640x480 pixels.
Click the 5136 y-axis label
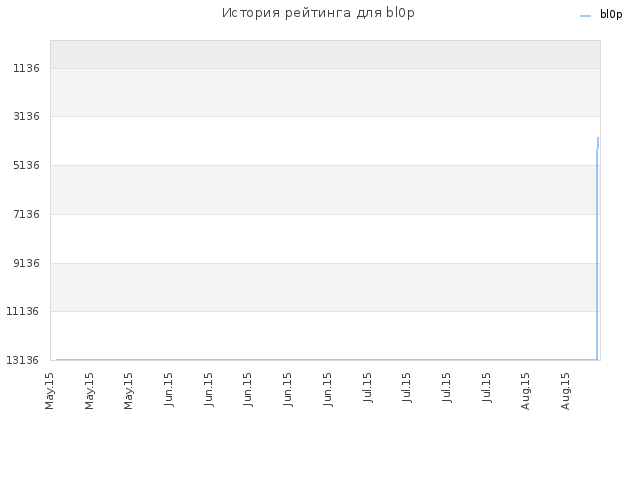tap(27, 165)
